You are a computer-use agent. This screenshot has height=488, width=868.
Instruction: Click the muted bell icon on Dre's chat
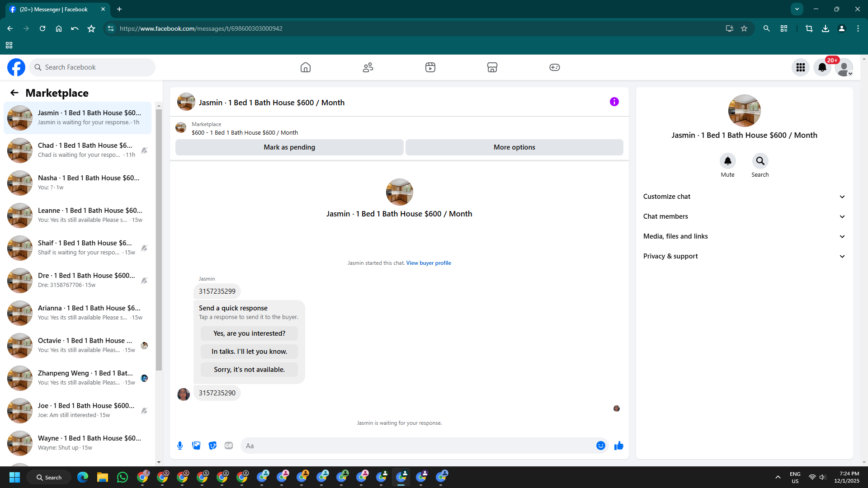pos(144,281)
